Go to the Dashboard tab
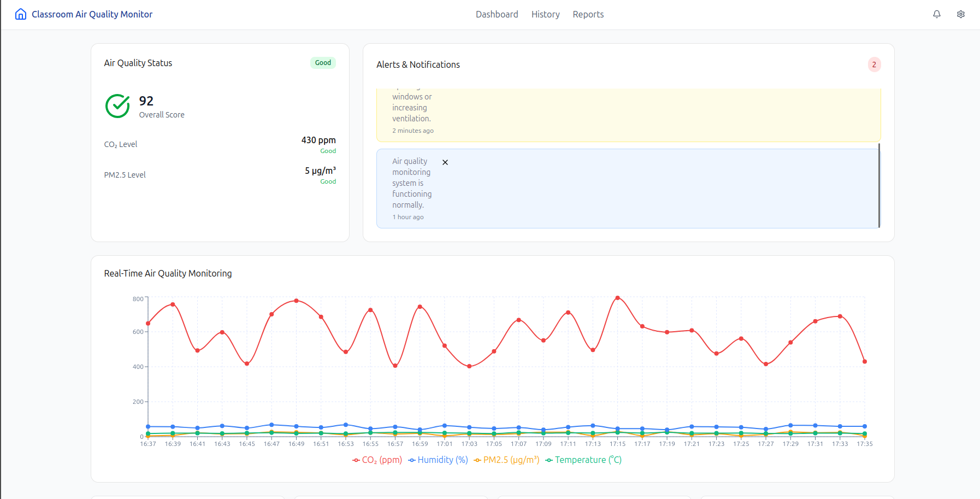 pyautogui.click(x=497, y=14)
